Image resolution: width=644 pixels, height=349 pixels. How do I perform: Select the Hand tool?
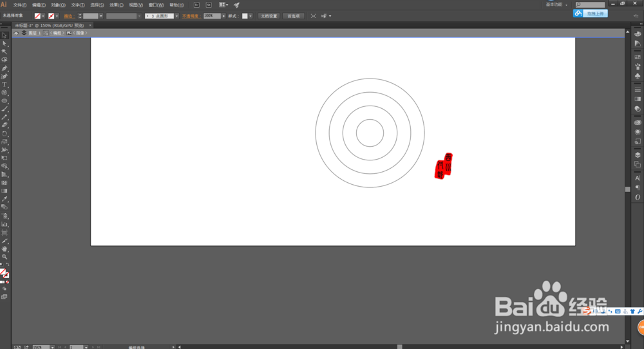coord(5,249)
